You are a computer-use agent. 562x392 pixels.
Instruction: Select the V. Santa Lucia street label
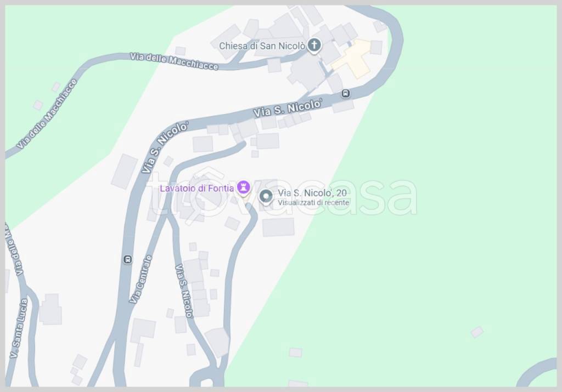[x=19, y=328]
